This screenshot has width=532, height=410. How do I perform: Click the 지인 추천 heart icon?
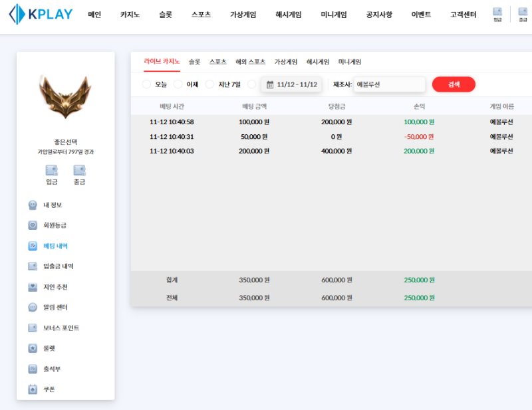(x=33, y=287)
